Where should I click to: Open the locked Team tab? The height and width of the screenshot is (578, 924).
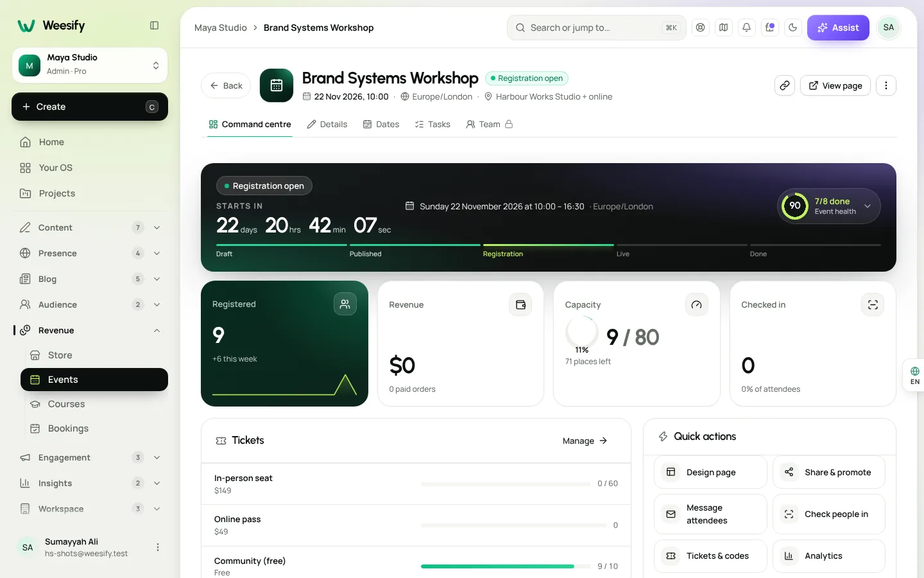pyautogui.click(x=490, y=124)
